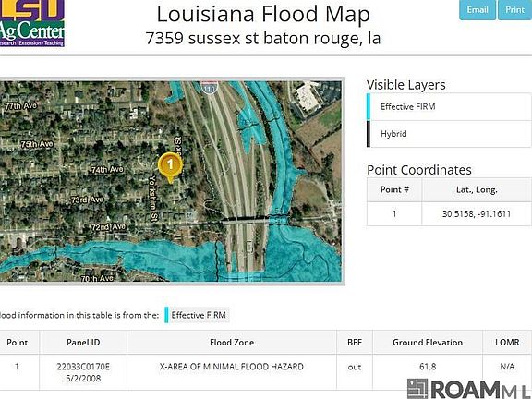
Task: Click the 74th Ave label on map
Action: 107,169
